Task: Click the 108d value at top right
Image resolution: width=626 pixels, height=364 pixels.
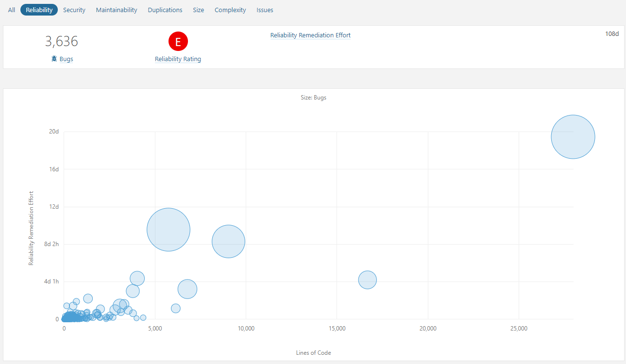Action: [x=612, y=33]
